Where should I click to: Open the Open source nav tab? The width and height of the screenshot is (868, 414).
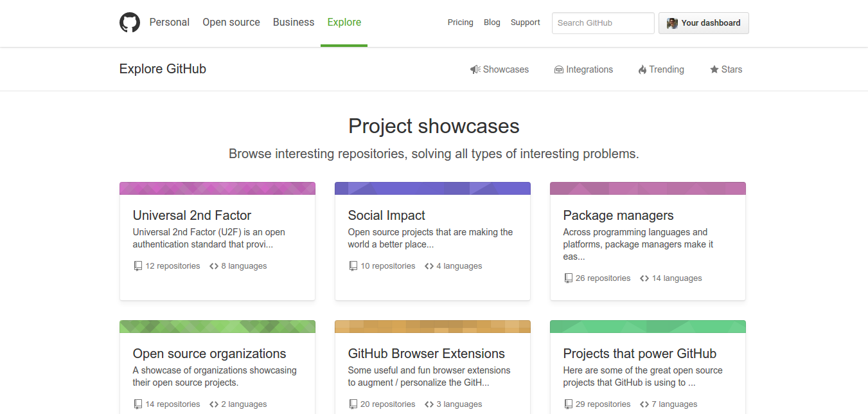[x=231, y=22]
